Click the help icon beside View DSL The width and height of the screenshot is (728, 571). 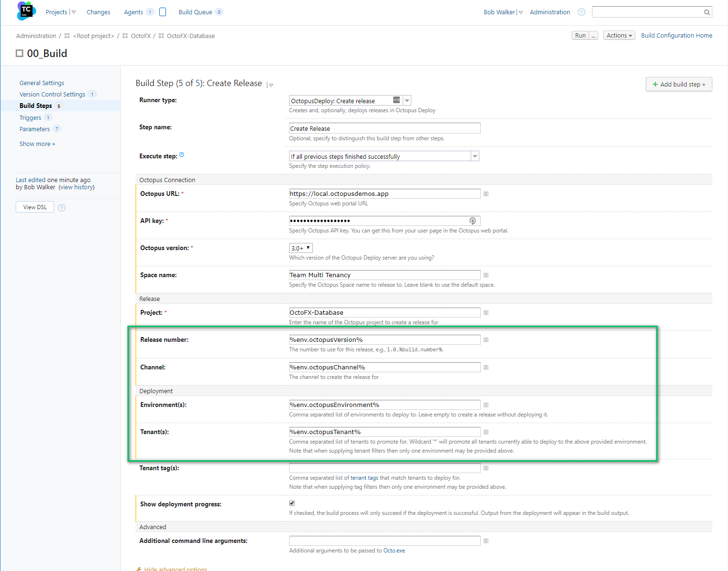[62, 208]
